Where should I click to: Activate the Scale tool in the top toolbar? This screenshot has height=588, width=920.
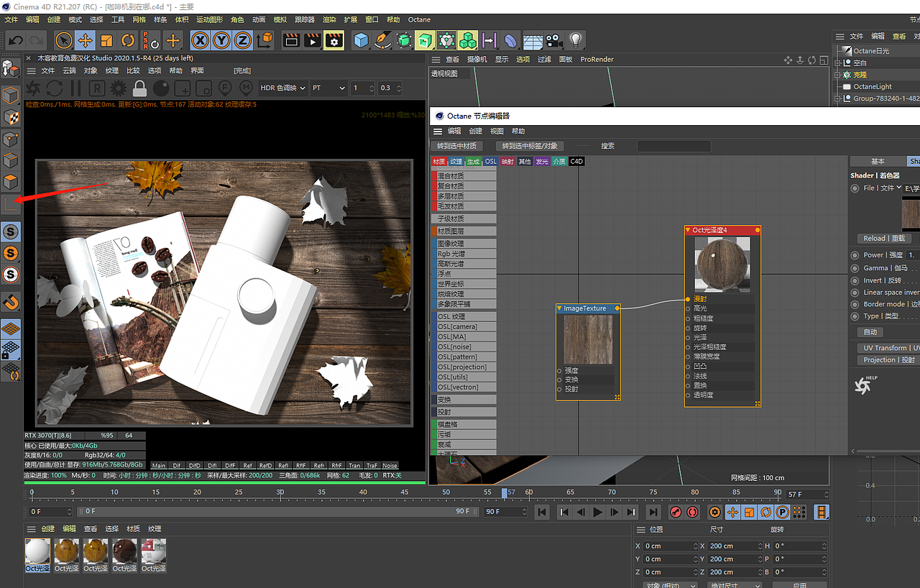106,40
